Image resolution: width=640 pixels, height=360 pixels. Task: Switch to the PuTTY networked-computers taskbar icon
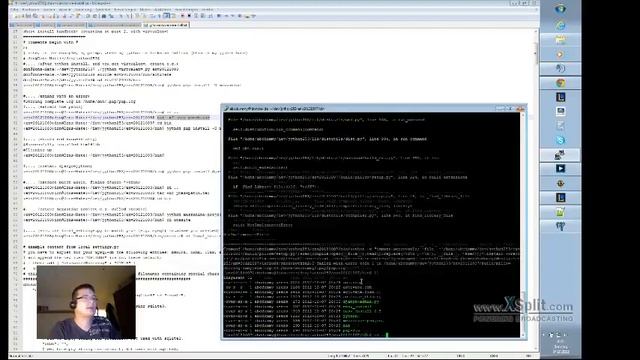point(560,154)
